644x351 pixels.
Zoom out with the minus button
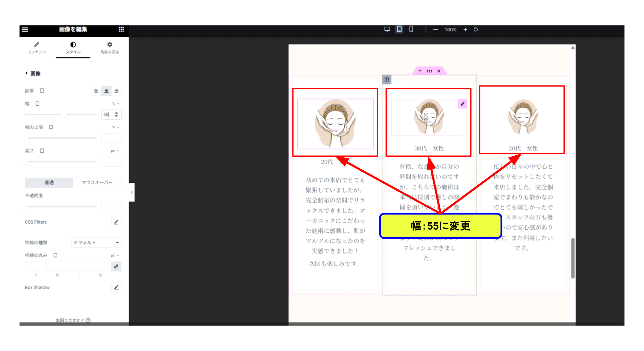tap(436, 30)
